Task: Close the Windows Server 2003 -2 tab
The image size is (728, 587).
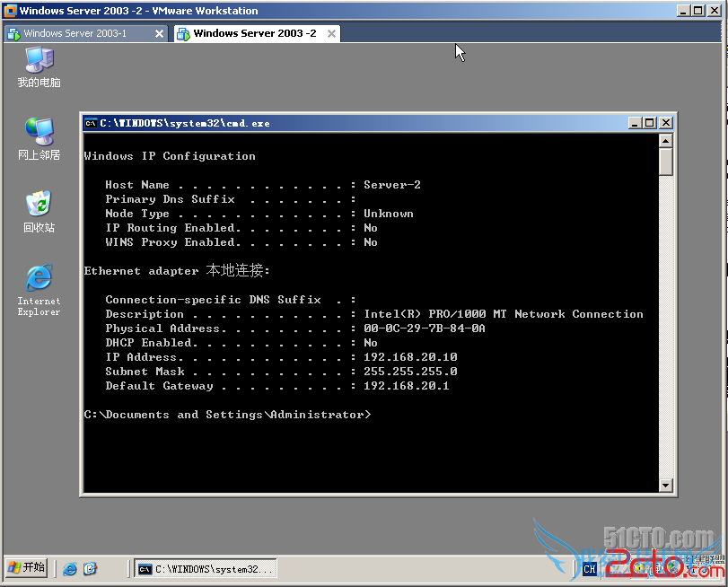Action: coord(331,33)
